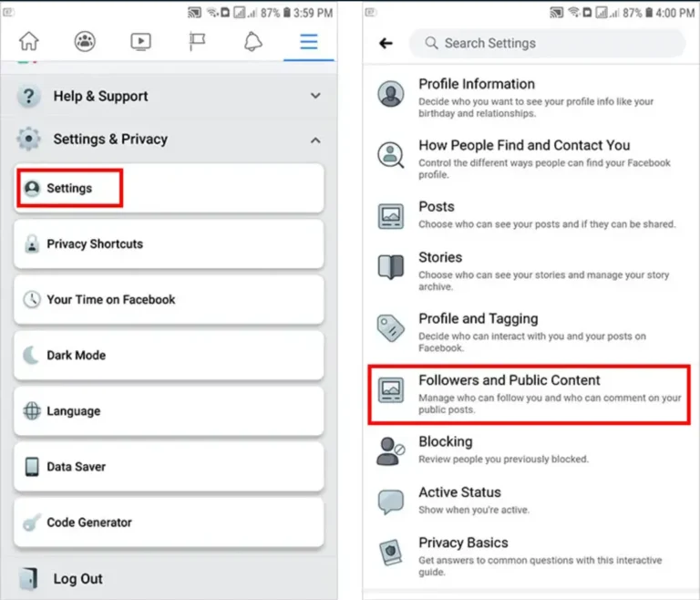Open the Notifications bell tab
The image size is (700, 600).
click(252, 42)
